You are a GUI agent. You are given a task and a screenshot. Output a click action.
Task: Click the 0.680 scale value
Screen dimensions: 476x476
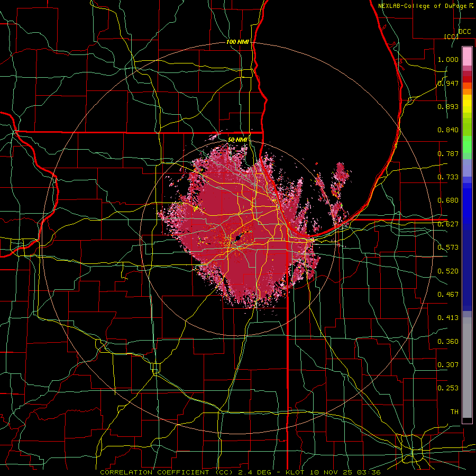448,200
